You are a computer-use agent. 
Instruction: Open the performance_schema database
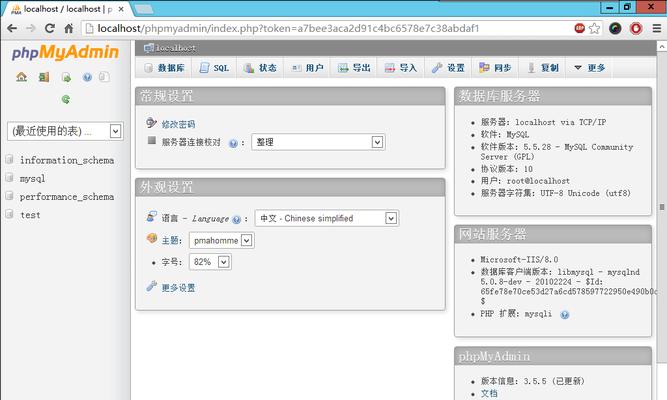[67, 197]
